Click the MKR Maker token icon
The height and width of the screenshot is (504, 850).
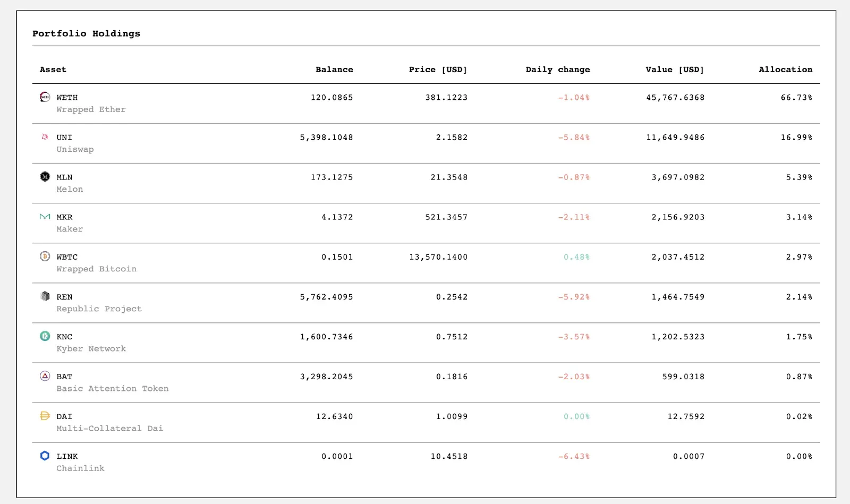click(x=45, y=216)
